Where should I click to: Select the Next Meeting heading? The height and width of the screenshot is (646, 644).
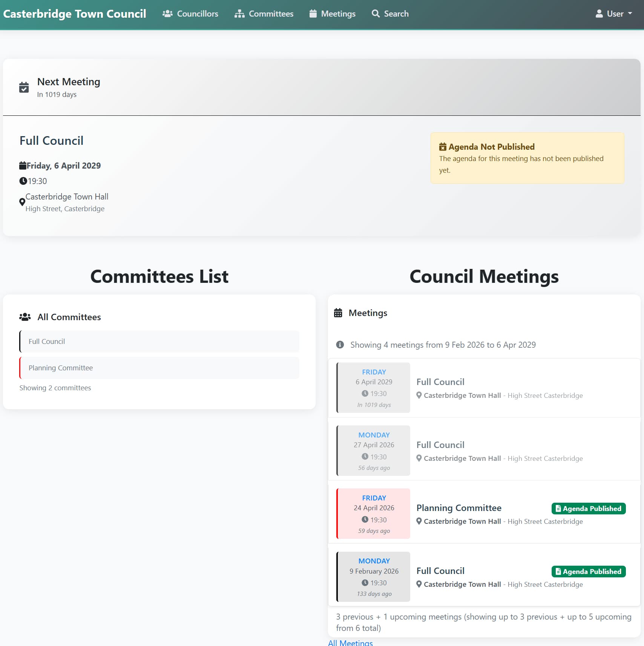click(69, 82)
